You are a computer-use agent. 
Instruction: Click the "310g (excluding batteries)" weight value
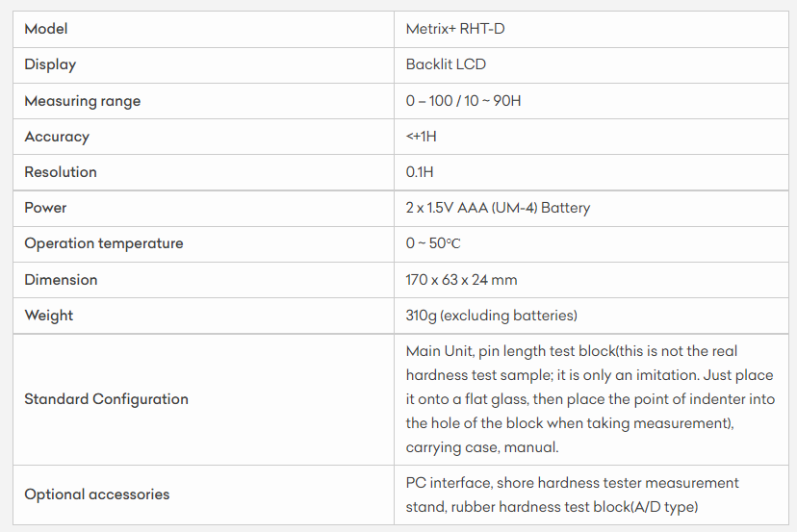tap(491, 316)
